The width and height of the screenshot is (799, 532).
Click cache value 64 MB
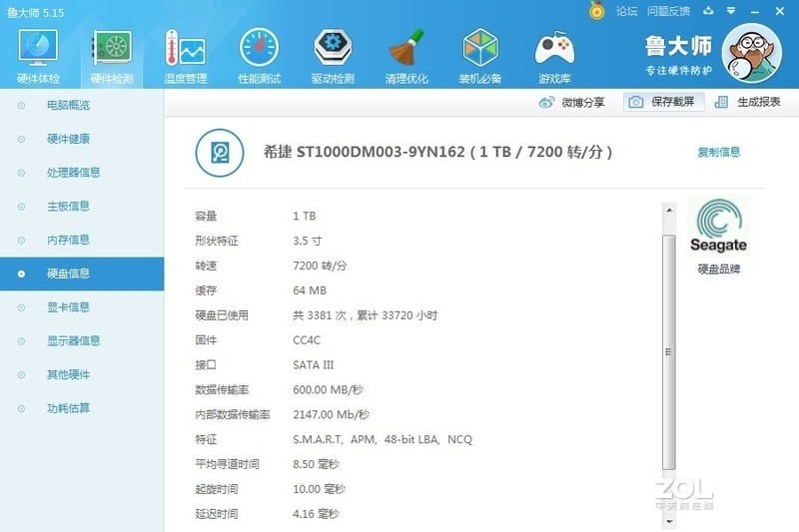(x=310, y=290)
